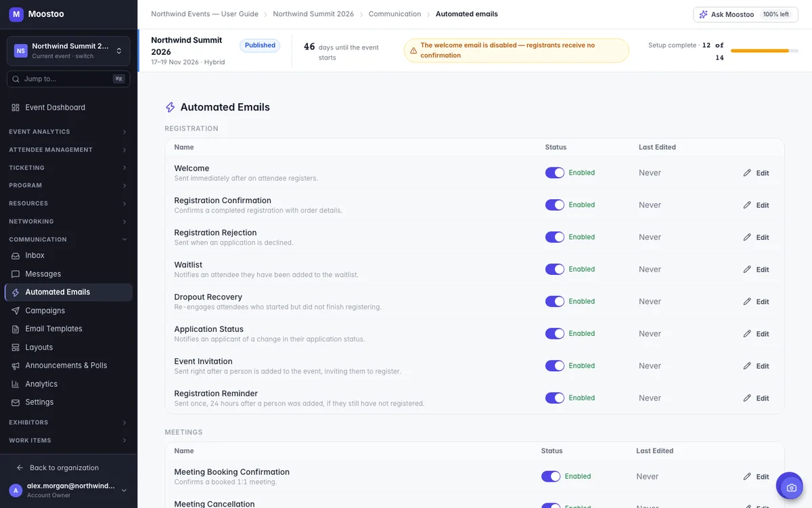The image size is (812, 508).
Task: Expand the Exhibitors section
Action: point(68,423)
